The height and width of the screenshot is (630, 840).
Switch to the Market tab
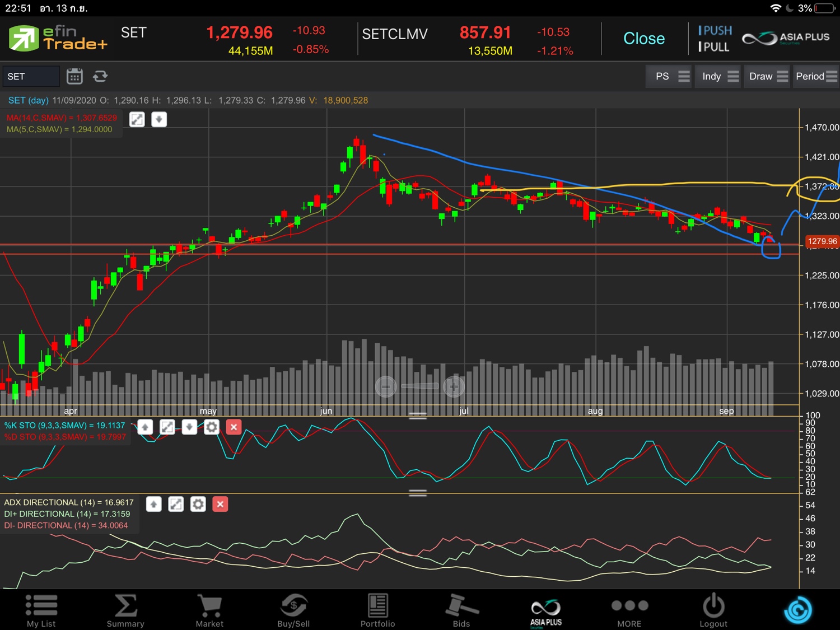tap(209, 610)
